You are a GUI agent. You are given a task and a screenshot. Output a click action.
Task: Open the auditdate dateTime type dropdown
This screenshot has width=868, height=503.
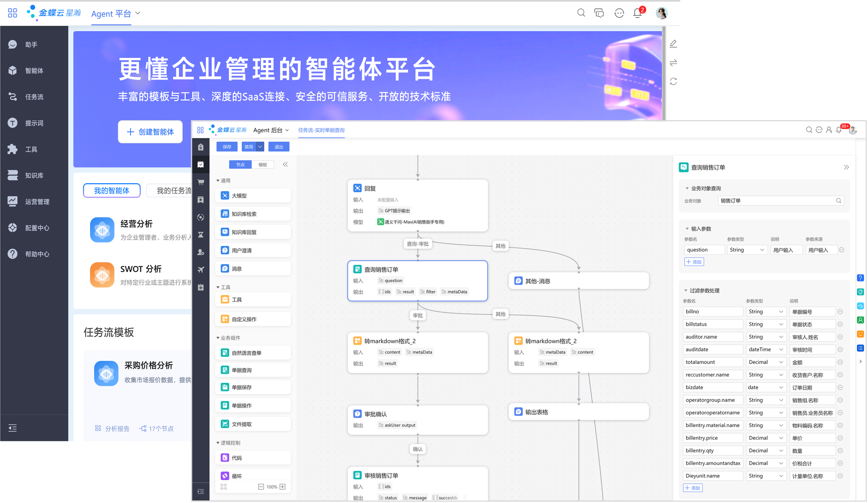pos(765,349)
